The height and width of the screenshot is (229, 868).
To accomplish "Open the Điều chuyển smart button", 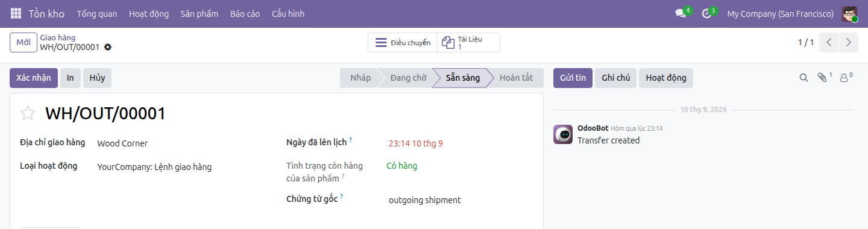I will point(403,42).
